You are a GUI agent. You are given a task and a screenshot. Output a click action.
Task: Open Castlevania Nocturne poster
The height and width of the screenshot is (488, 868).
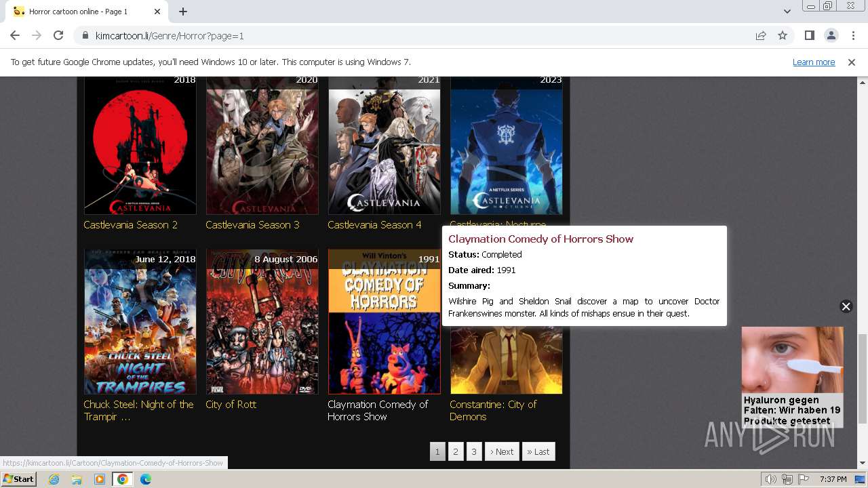[507, 145]
